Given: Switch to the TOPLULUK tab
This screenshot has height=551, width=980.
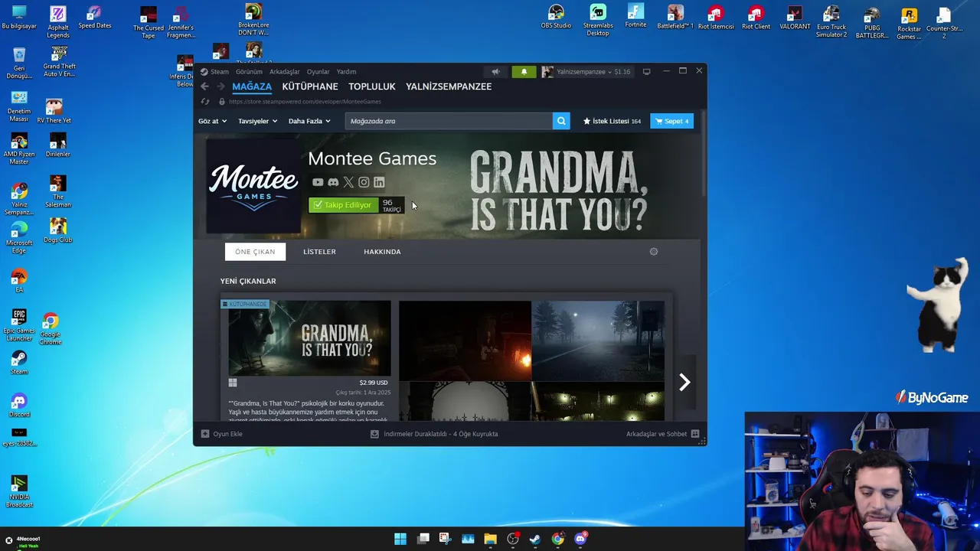Looking at the screenshot, I should point(372,86).
